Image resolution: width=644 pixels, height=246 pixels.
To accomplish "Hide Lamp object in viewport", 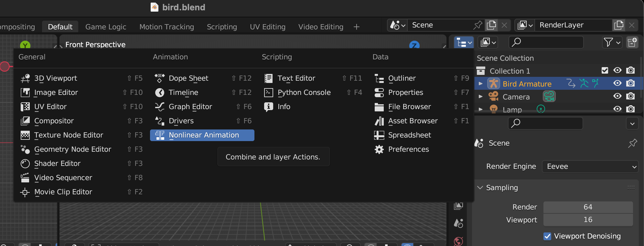I will click(x=617, y=109).
